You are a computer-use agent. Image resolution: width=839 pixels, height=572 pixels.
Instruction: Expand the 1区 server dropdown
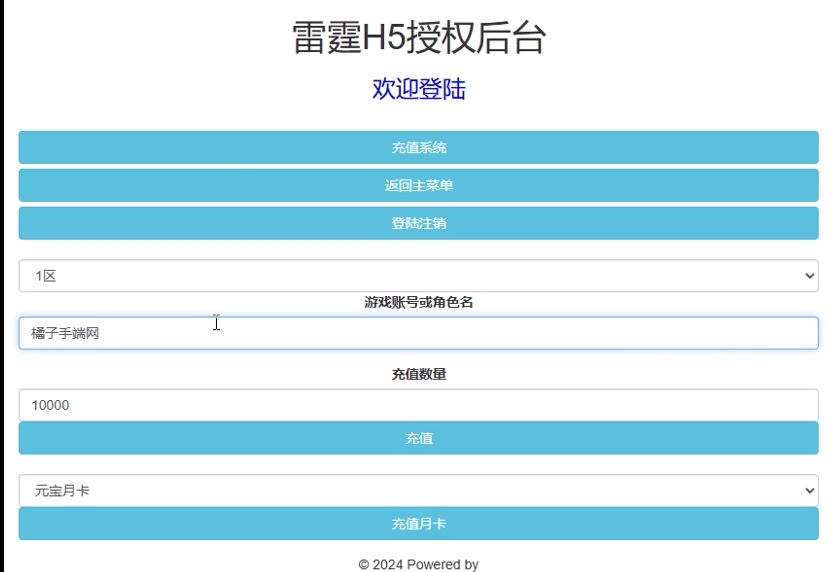point(418,276)
